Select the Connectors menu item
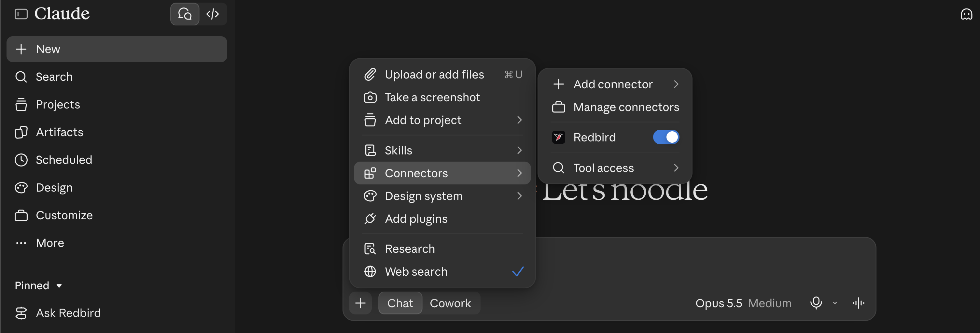Image resolution: width=980 pixels, height=333 pixels. coord(442,173)
